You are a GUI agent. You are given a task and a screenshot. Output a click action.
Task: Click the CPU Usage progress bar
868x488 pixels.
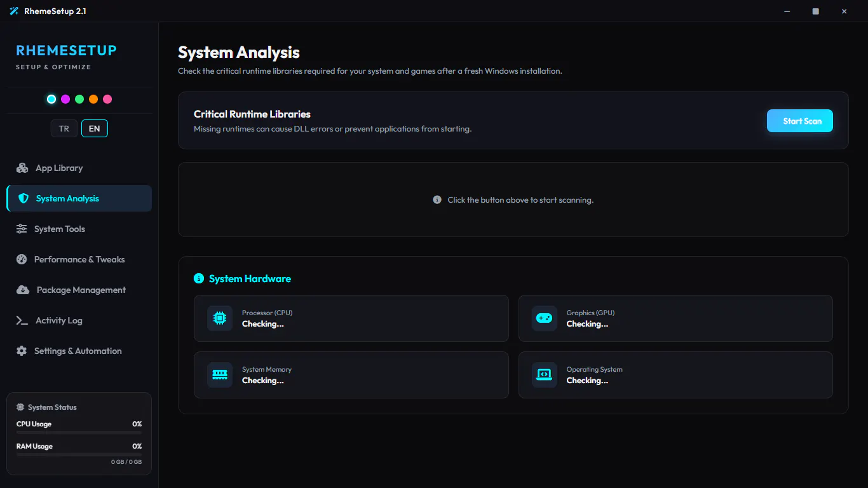coord(79,432)
